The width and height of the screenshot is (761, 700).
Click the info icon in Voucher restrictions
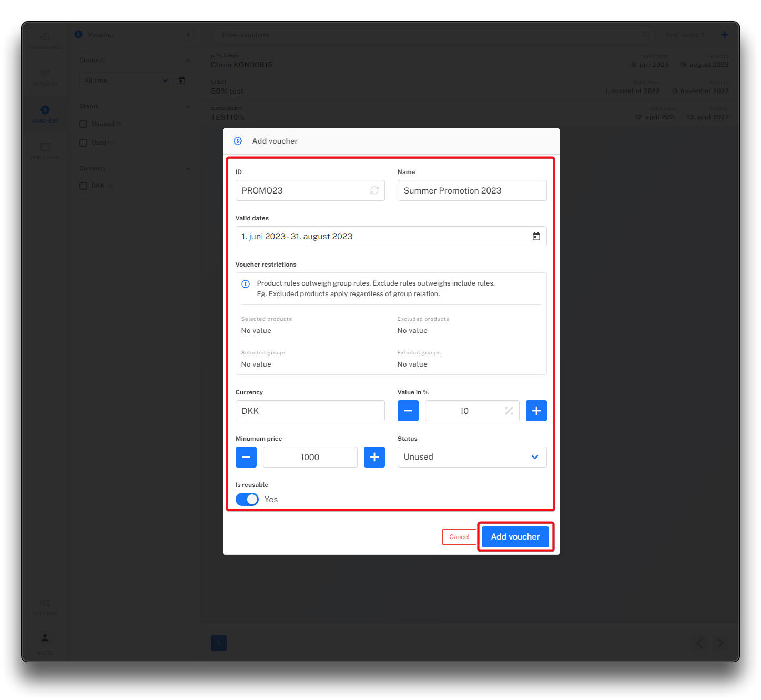pyautogui.click(x=246, y=284)
